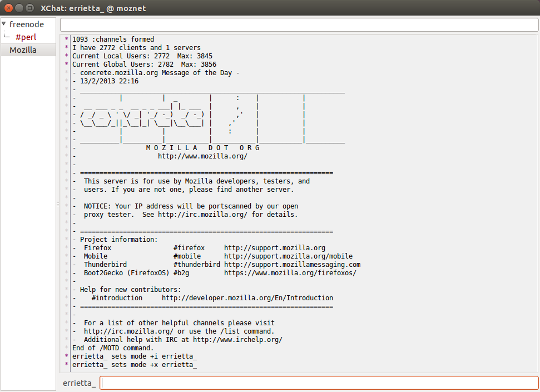Click the #b2g channel name
Screen dimensions: 540x392
tap(181, 273)
